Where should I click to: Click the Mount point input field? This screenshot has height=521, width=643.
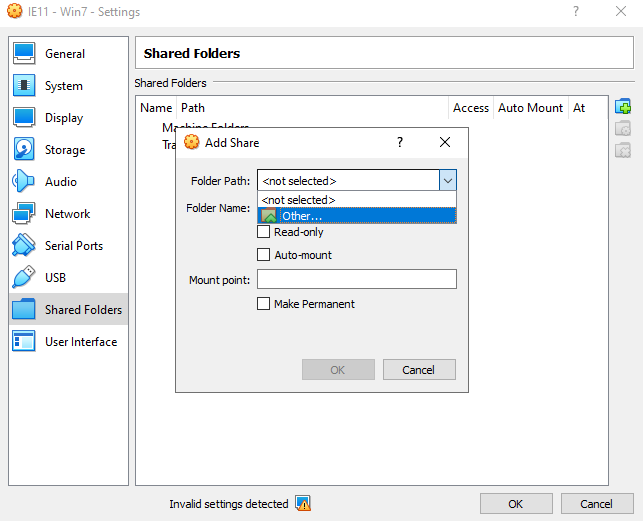point(357,279)
